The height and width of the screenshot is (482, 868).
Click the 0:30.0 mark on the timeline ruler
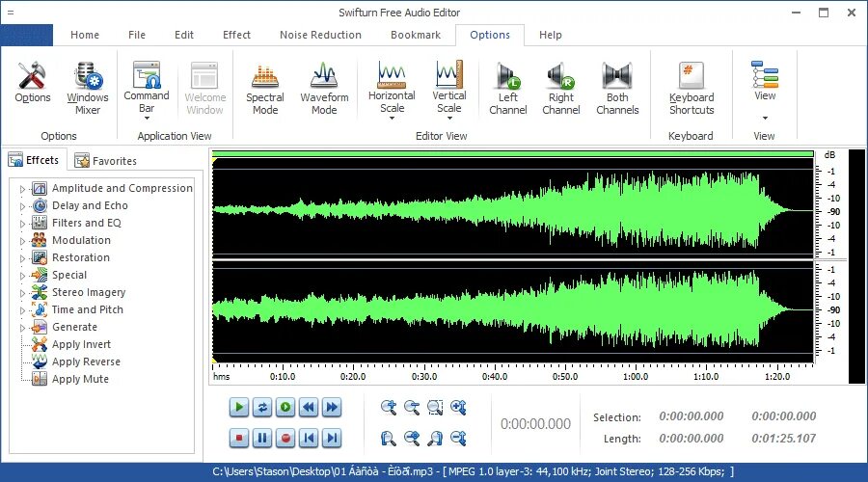(x=424, y=376)
